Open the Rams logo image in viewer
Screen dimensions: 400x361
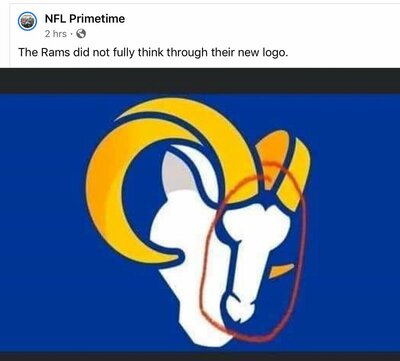tap(200, 214)
